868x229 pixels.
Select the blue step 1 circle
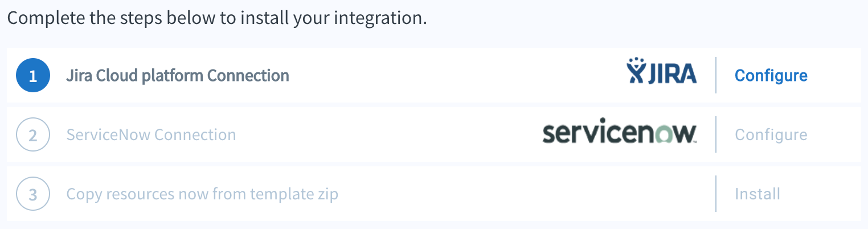pos(33,75)
